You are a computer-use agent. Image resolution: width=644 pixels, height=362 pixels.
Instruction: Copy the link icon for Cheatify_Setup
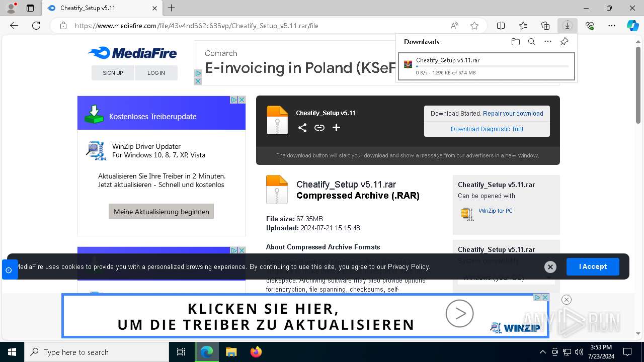point(319,128)
